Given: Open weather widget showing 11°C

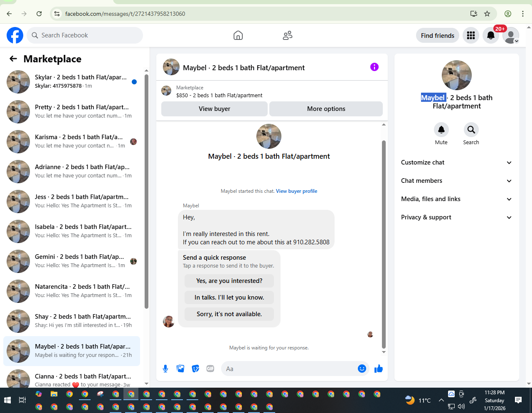Looking at the screenshot, I should pos(418,400).
